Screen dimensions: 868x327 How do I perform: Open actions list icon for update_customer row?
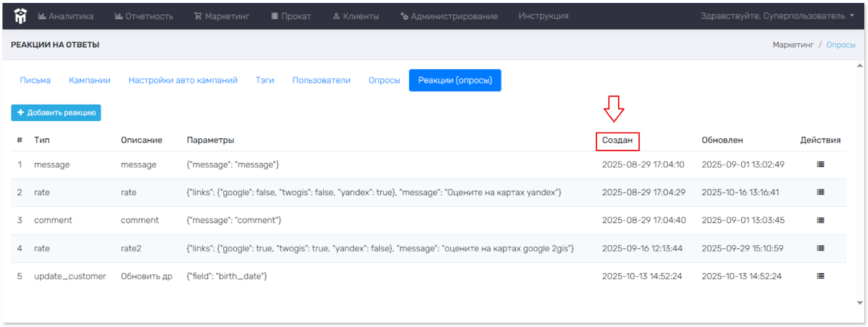point(820,276)
